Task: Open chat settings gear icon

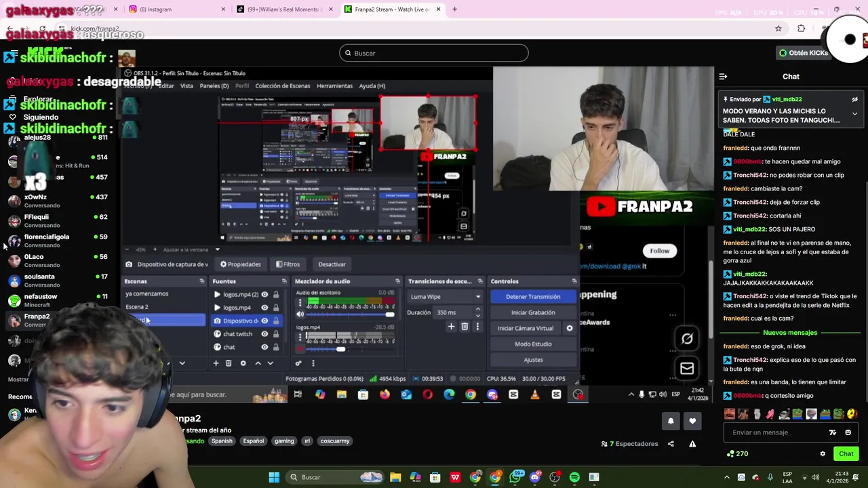Action: (823, 454)
